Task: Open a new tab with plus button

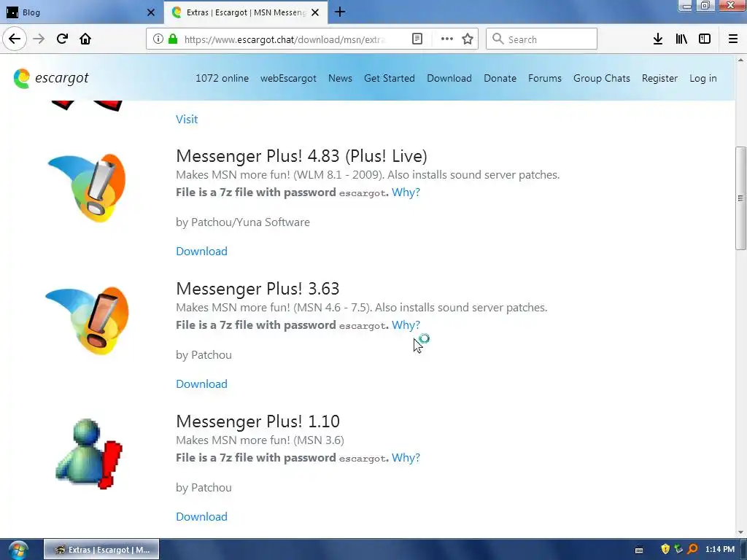Action: coord(340,12)
